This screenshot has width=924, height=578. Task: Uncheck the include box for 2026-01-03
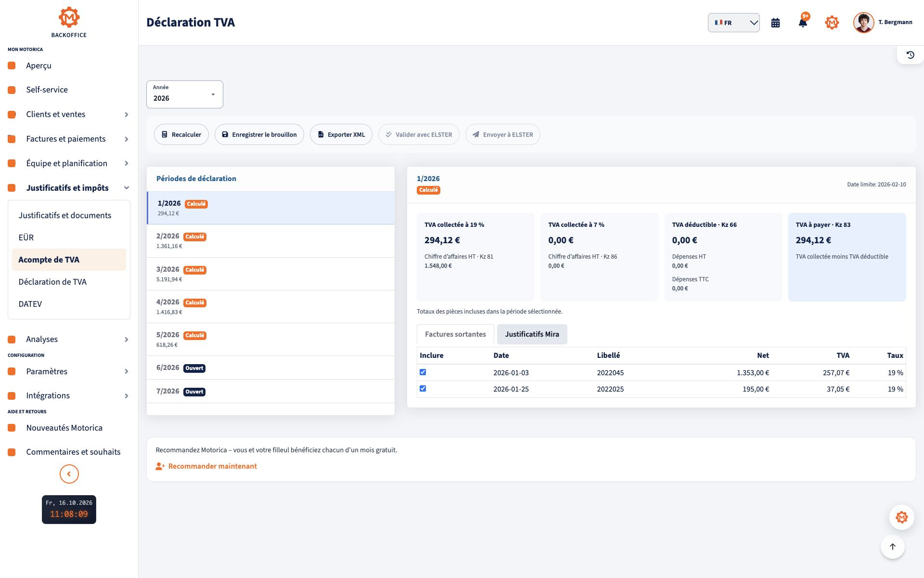423,372
